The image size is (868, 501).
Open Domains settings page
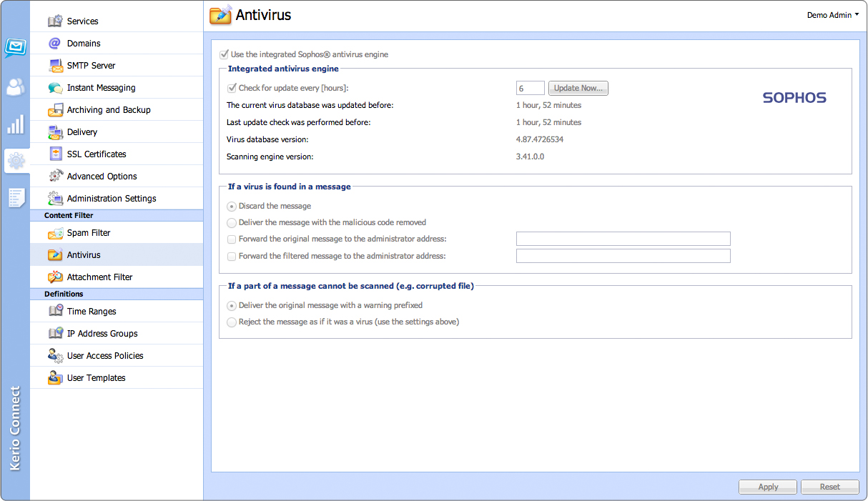click(117, 44)
